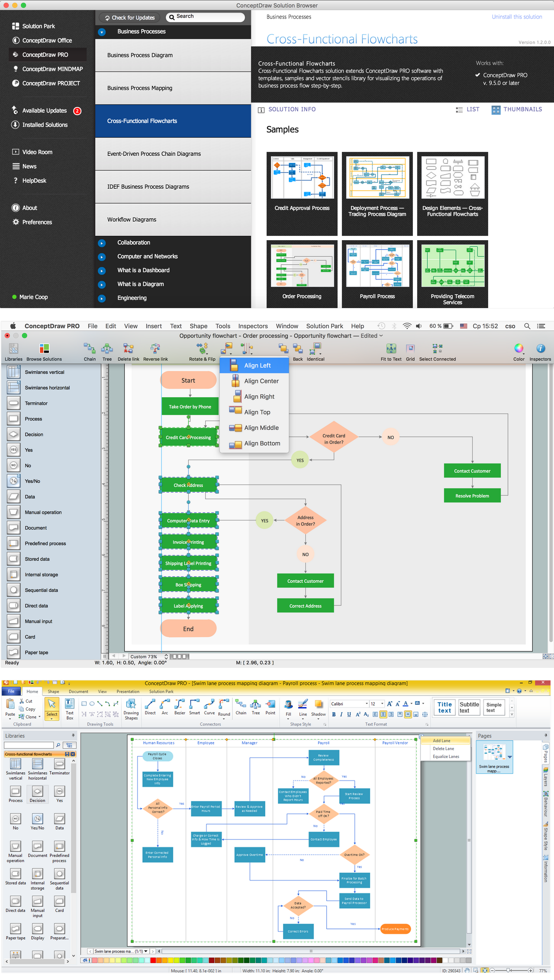Screen dimensions: 554x980
Task: Open the Shape menu in Mac menu bar
Action: pyautogui.click(x=199, y=326)
